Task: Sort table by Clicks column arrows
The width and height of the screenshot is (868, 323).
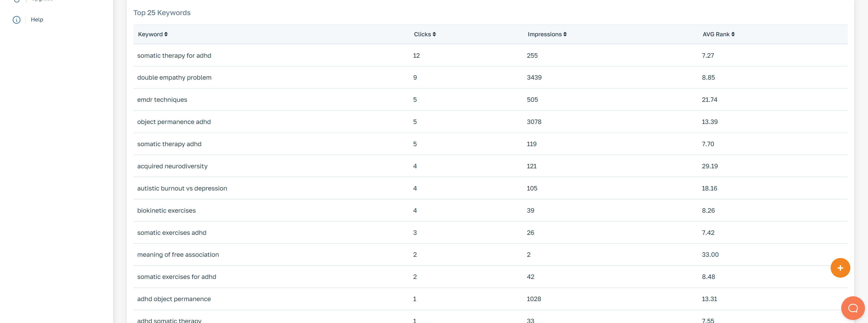Action: click(x=434, y=34)
